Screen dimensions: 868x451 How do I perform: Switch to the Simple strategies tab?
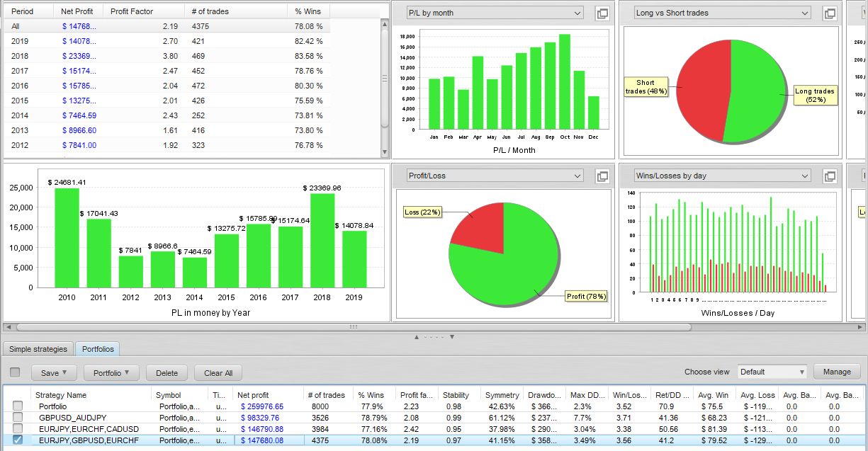click(x=38, y=349)
